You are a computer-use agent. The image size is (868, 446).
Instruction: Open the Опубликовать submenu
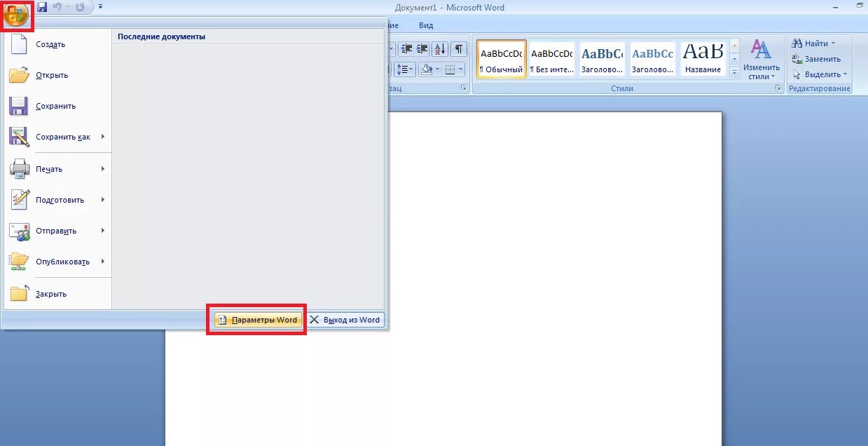click(57, 262)
